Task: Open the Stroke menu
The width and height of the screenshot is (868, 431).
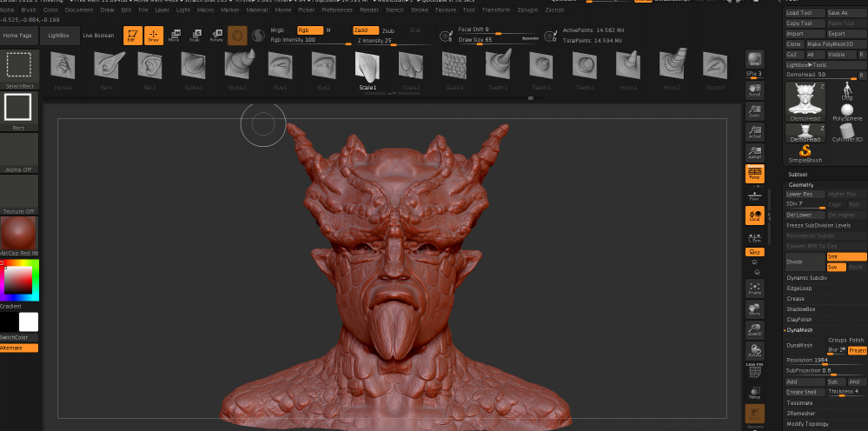Action: [x=420, y=10]
